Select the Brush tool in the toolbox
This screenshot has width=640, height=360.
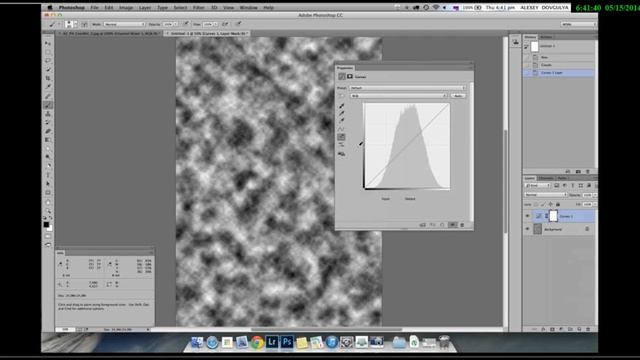pyautogui.click(x=48, y=105)
